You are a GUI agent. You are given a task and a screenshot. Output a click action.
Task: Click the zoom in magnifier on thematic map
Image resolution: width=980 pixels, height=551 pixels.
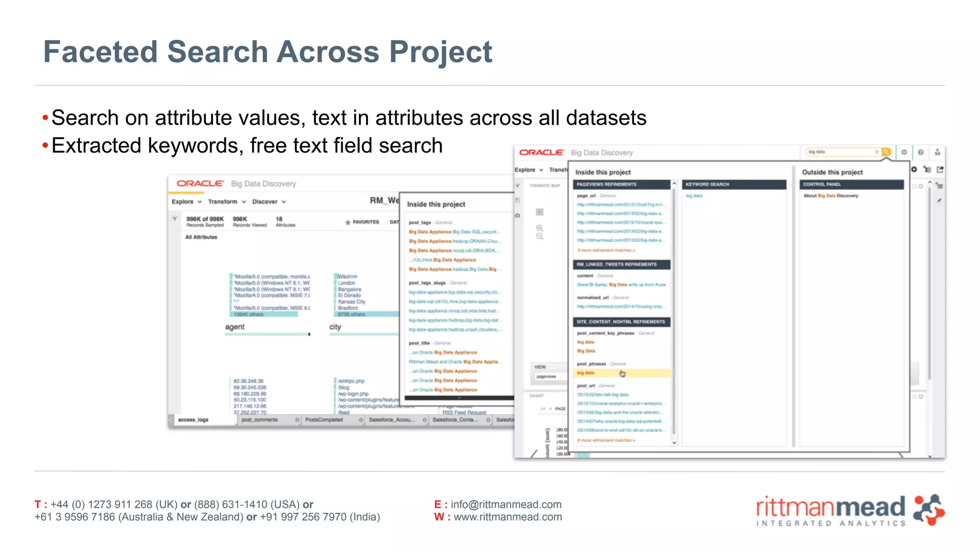539,228
